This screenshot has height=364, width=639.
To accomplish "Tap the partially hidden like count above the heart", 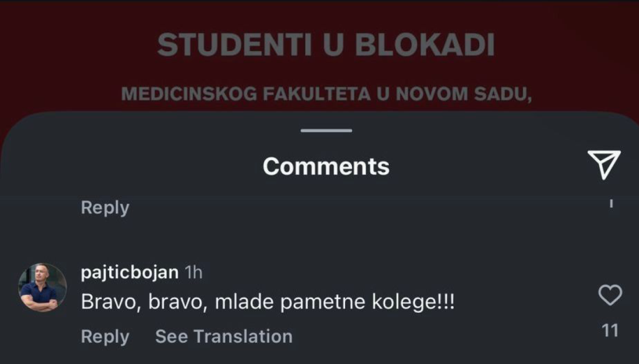I will [611, 203].
